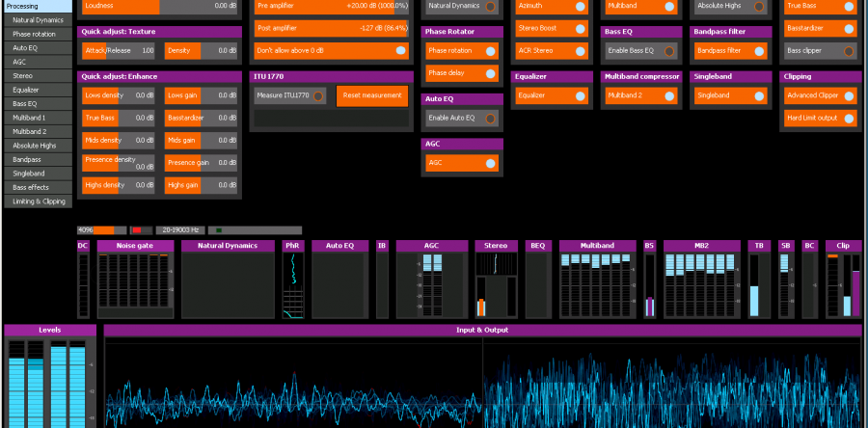Click the Quick adjust: Enhance header
Screen dimensions: 868x428
pyautogui.click(x=159, y=76)
